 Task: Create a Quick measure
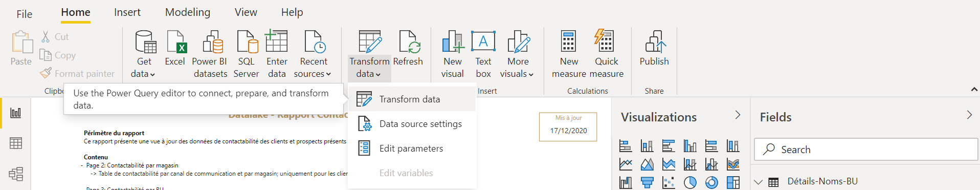[607, 54]
